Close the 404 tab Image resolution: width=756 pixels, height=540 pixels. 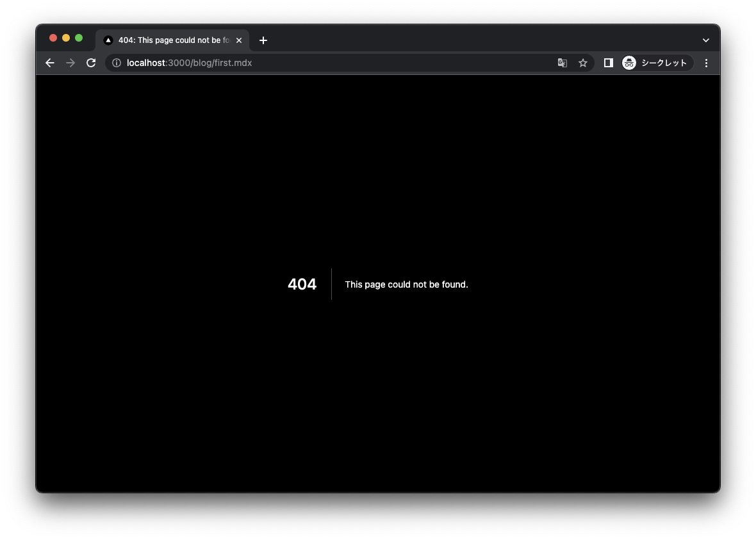pos(239,40)
